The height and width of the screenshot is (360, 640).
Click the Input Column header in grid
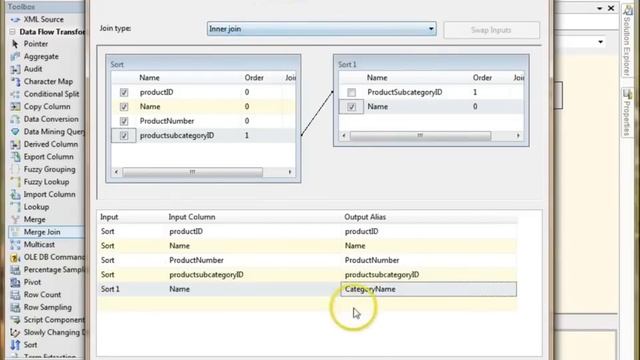tap(192, 217)
